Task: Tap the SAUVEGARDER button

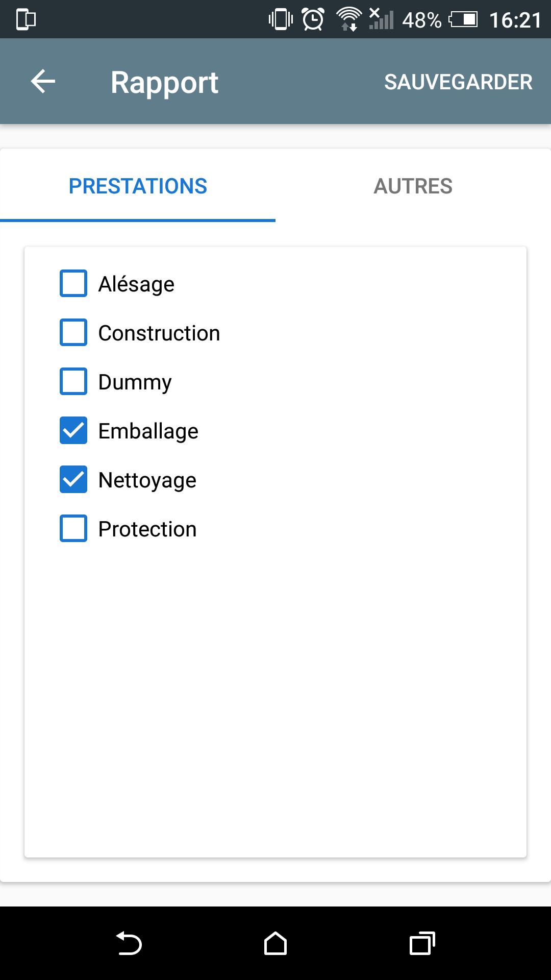Action: point(458,82)
